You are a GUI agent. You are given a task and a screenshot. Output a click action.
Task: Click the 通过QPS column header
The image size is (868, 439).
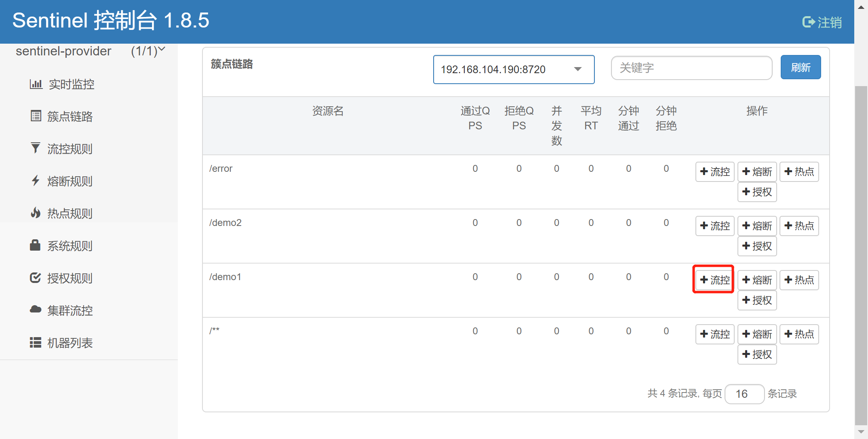pyautogui.click(x=475, y=118)
